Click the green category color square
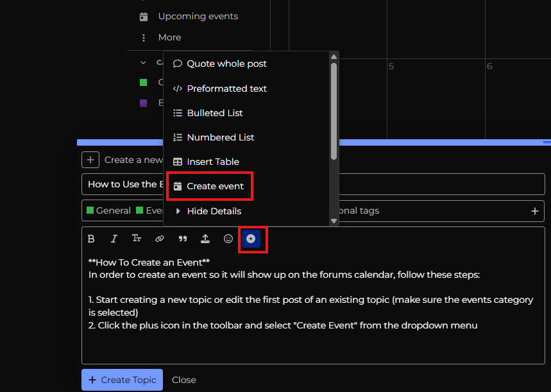 pyautogui.click(x=144, y=82)
